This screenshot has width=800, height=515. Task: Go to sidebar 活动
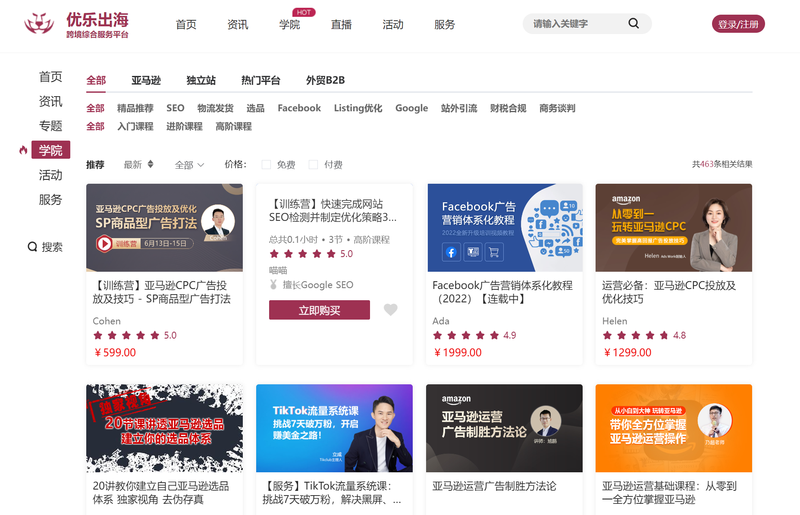pyautogui.click(x=51, y=175)
